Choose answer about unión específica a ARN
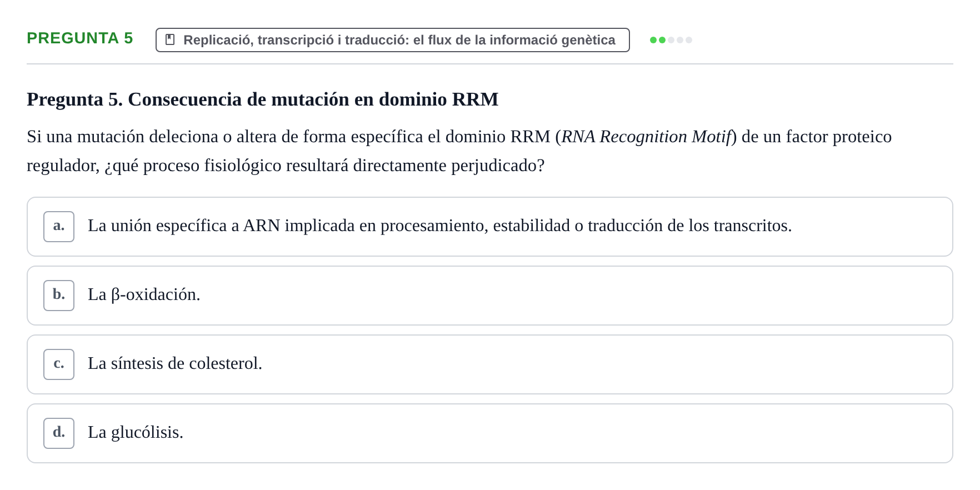980x490 pixels. click(490, 227)
